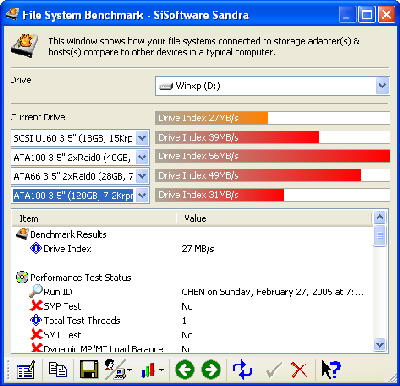Select the Drive Index row label
This screenshot has height=386, width=400.
(68, 249)
